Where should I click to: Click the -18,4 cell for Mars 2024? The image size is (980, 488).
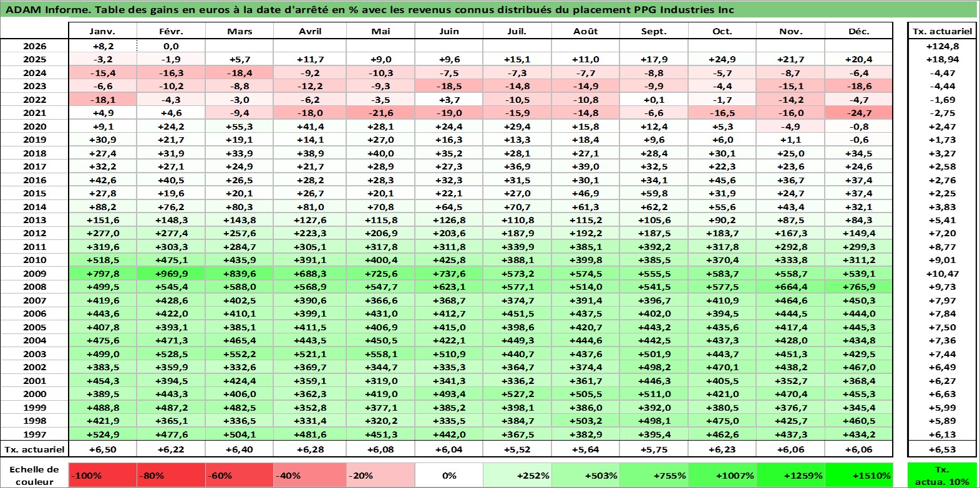[240, 73]
